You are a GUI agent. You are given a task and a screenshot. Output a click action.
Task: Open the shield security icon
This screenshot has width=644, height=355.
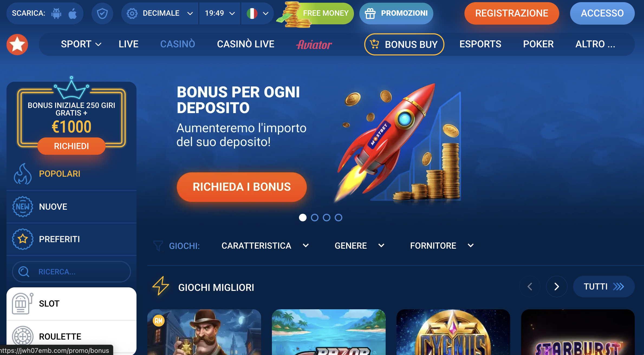coord(102,13)
